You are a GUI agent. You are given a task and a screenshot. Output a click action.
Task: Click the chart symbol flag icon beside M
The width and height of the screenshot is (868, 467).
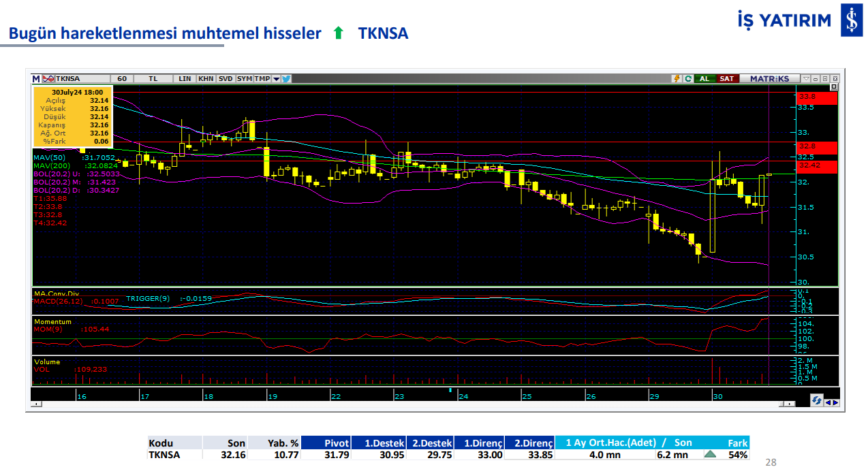point(48,78)
